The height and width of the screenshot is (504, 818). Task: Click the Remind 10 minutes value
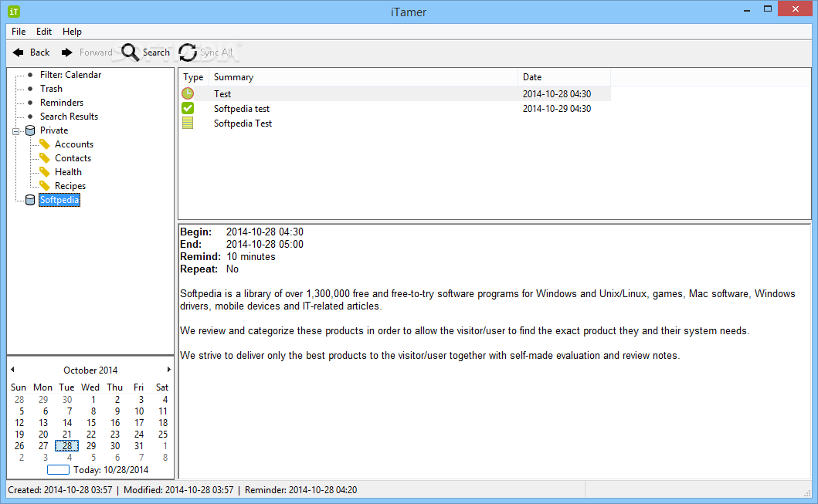(x=250, y=256)
